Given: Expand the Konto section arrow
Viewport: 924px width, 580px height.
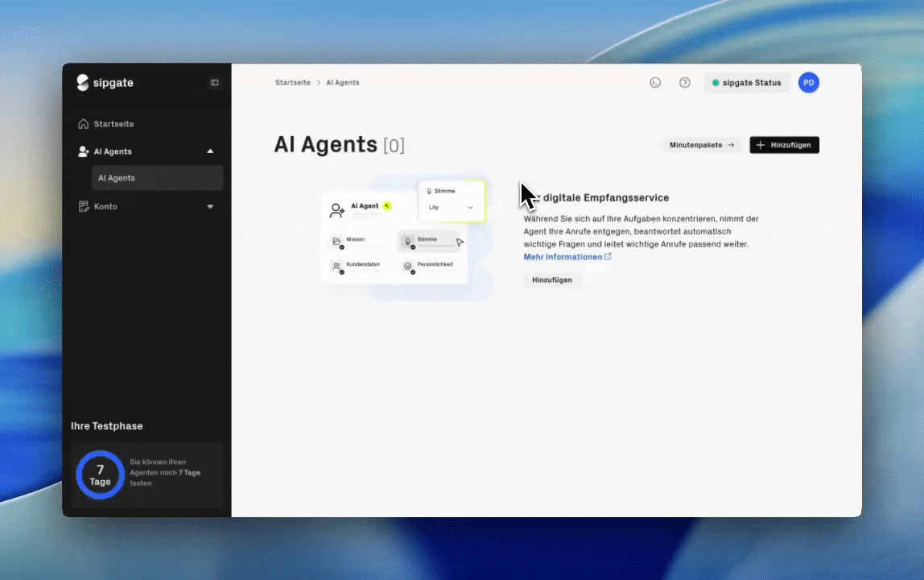Looking at the screenshot, I should [x=210, y=206].
